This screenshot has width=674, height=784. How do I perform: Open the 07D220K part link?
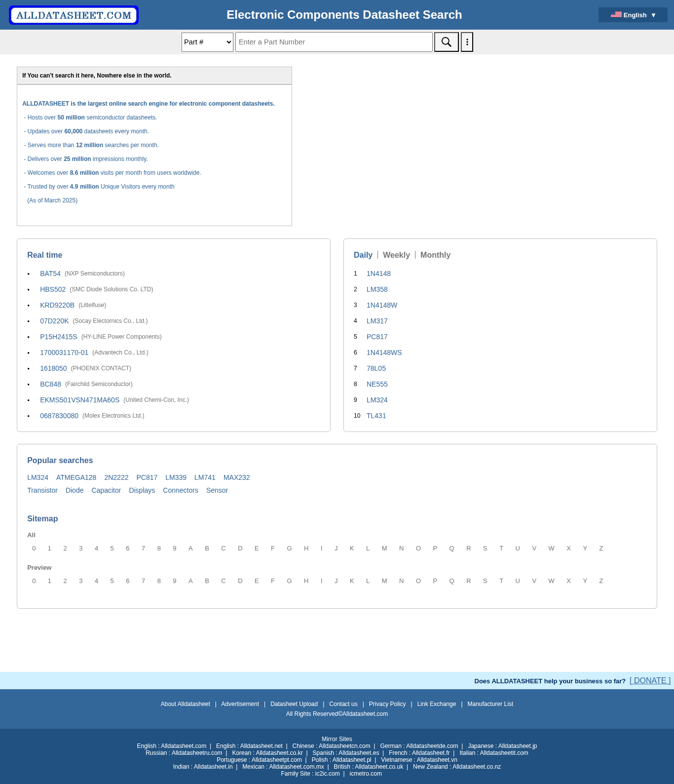point(54,321)
